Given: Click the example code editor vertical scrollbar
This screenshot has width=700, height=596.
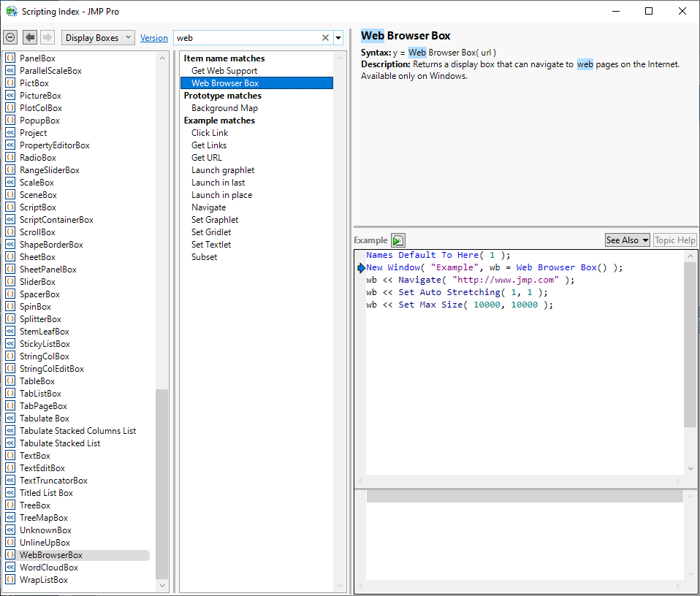Looking at the screenshot, I should [690, 343].
